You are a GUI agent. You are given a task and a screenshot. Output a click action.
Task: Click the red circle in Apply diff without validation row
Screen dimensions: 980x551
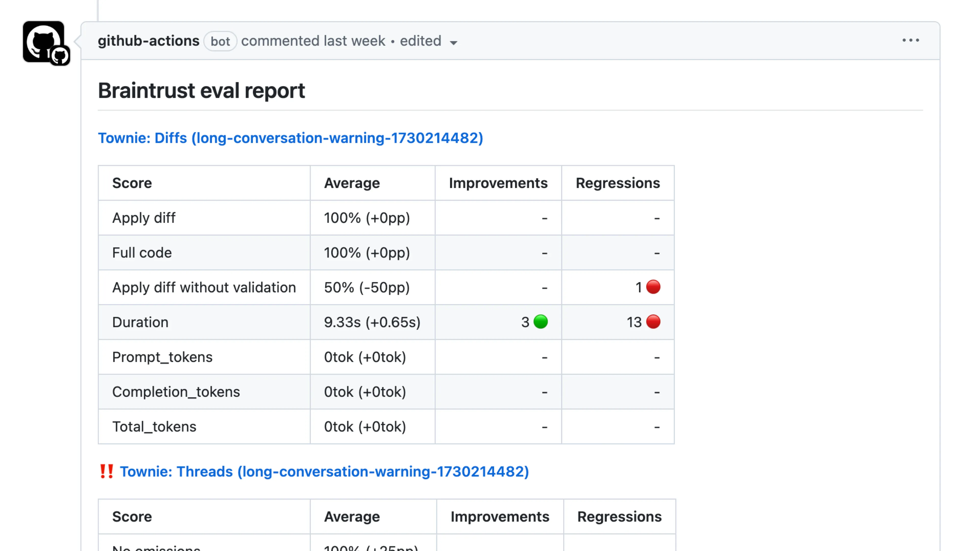pos(653,287)
